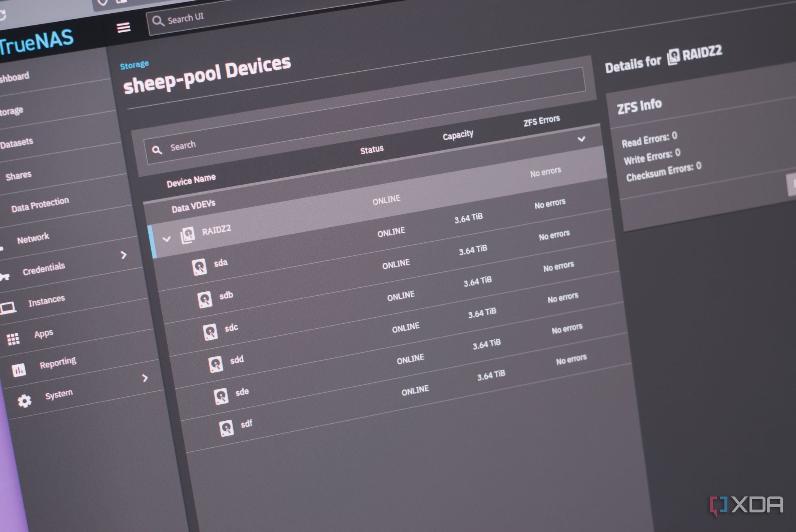Collapse the RAIDZ2 vdev row
This screenshot has width=796, height=532.
click(166, 239)
